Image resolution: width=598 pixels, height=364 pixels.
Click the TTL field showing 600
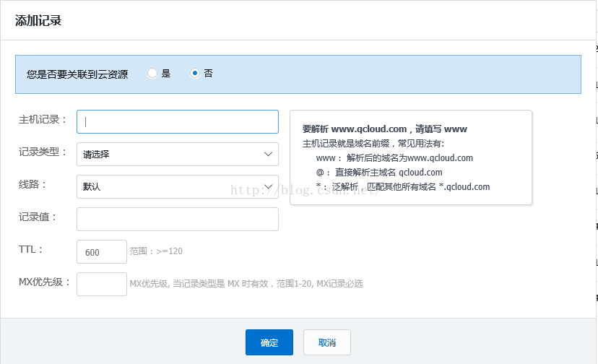click(x=102, y=251)
